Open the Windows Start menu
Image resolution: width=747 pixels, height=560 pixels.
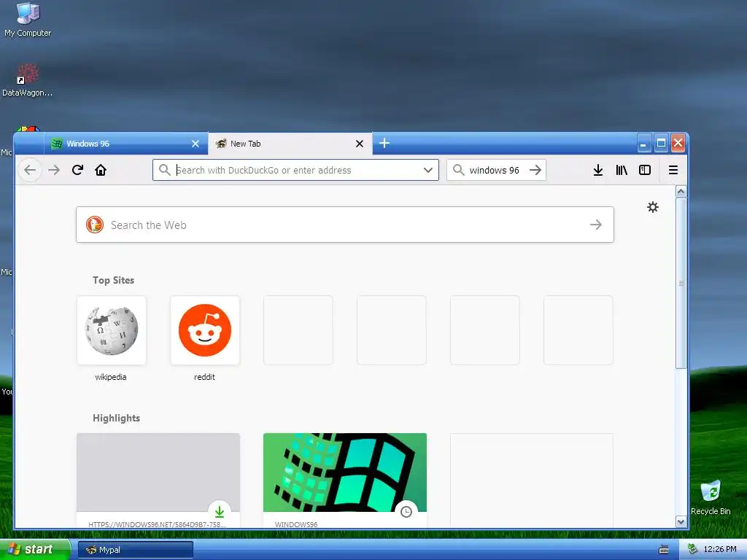tap(35, 549)
